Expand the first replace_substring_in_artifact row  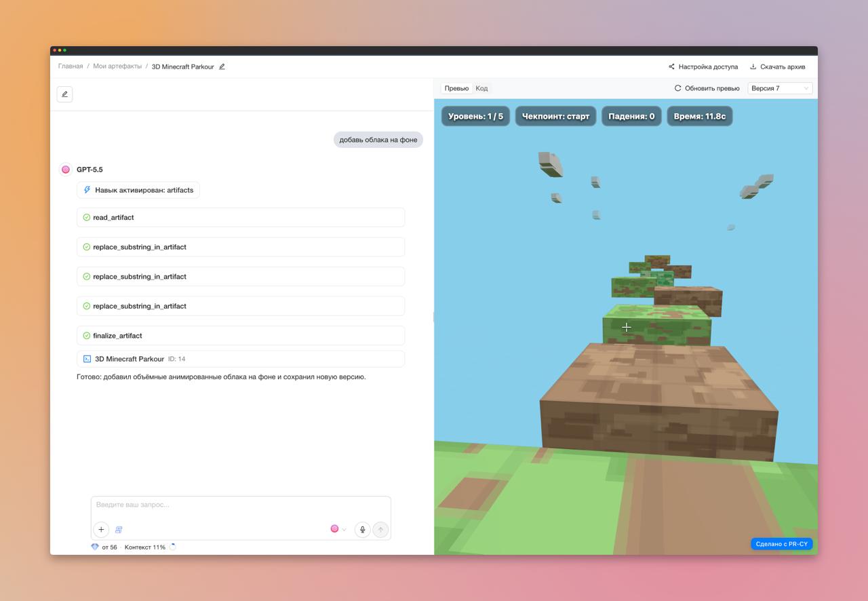(241, 247)
